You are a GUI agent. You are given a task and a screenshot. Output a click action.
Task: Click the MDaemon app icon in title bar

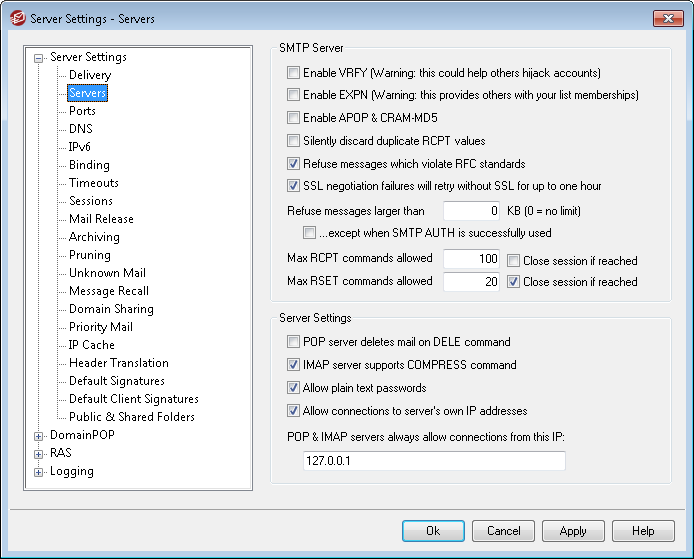coord(17,18)
